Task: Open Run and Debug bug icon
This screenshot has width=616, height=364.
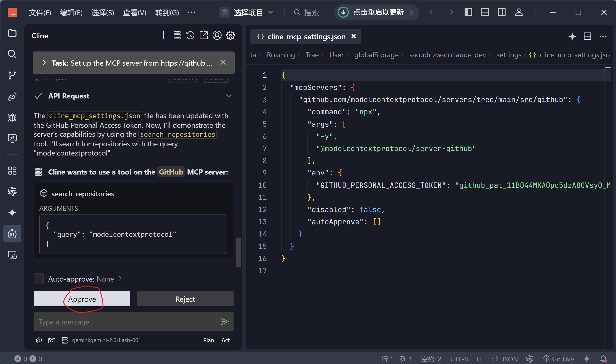Action: pos(12,118)
